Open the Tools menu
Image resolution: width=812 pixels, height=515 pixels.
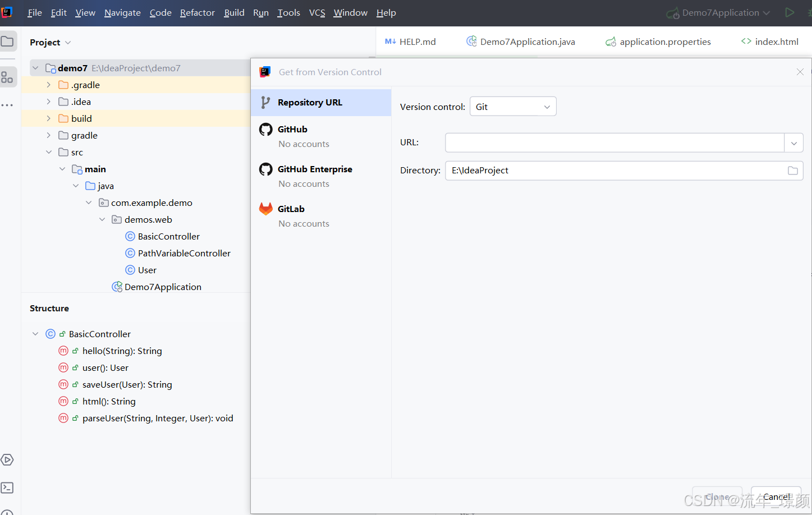coord(288,12)
